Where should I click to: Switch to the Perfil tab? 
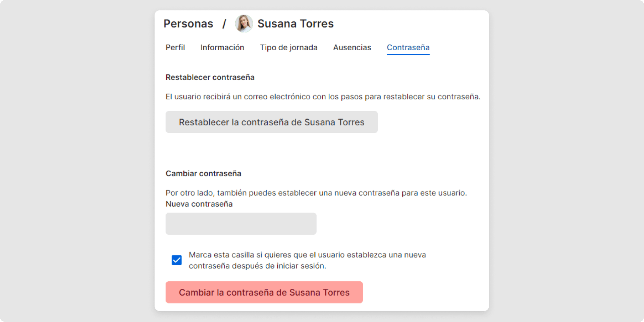coord(175,48)
